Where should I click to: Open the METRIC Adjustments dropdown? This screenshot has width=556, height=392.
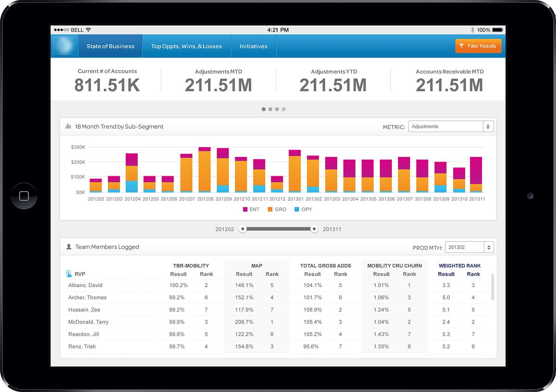point(450,126)
